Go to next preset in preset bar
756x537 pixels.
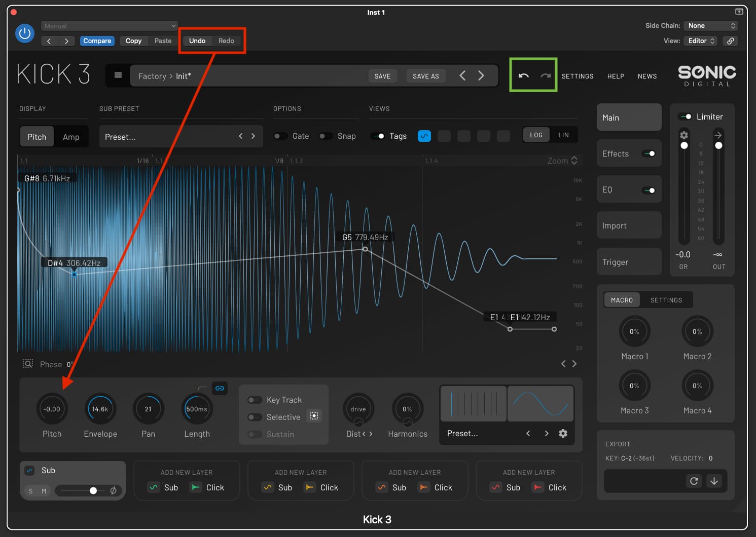pos(481,75)
